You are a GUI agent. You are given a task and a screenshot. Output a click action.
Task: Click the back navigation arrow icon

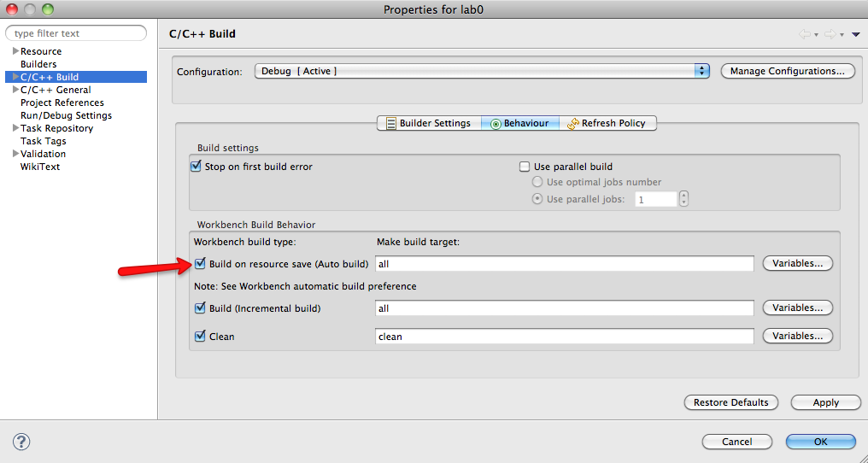[804, 34]
